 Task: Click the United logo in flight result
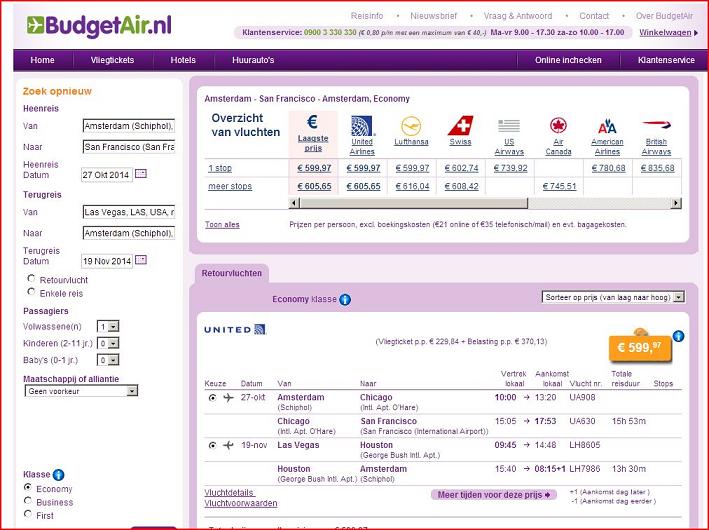coord(235,329)
